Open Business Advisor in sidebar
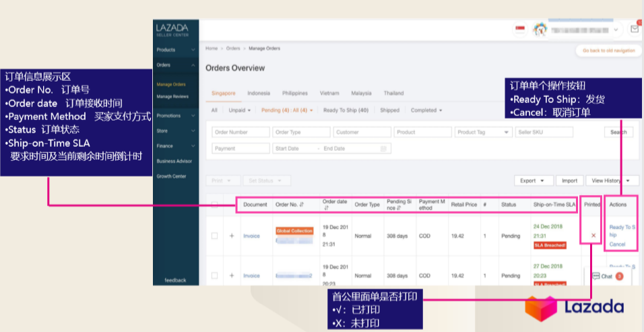This screenshot has width=644, height=332. 174,161
